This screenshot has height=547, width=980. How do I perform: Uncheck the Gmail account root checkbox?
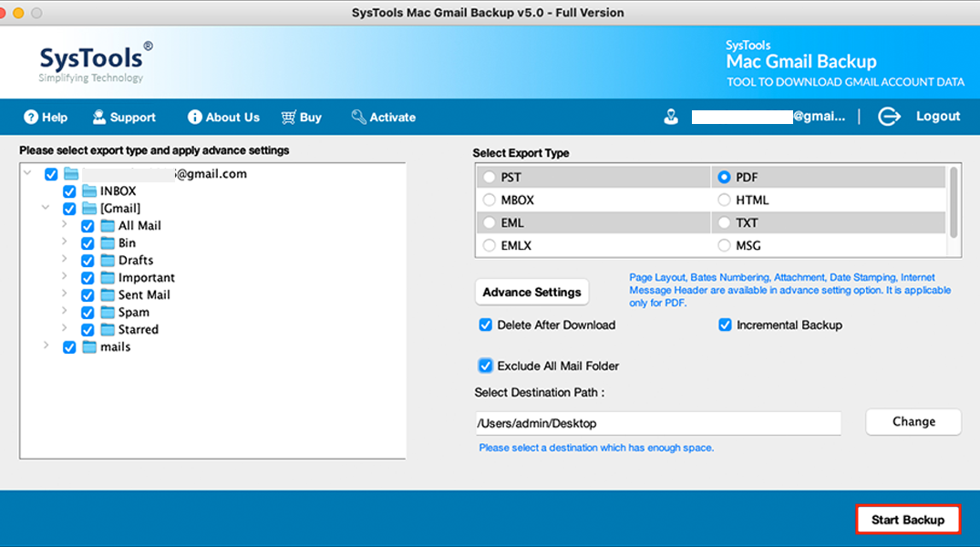tap(51, 174)
